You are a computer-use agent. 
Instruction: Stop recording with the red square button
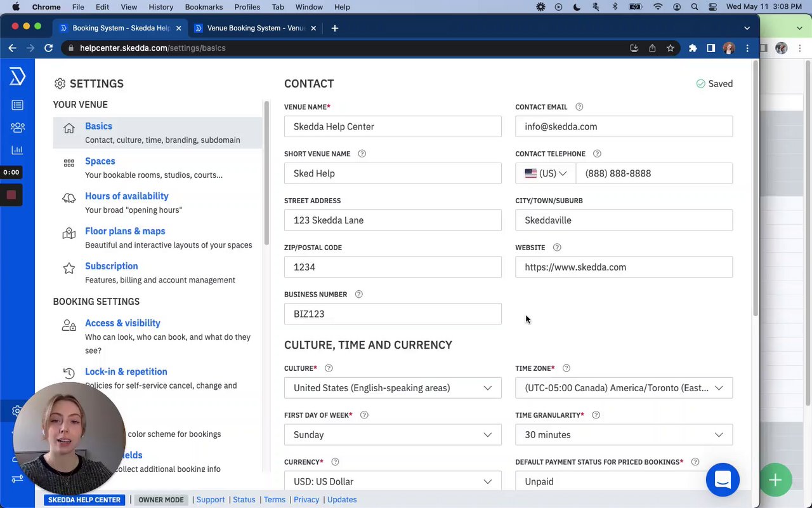(11, 195)
